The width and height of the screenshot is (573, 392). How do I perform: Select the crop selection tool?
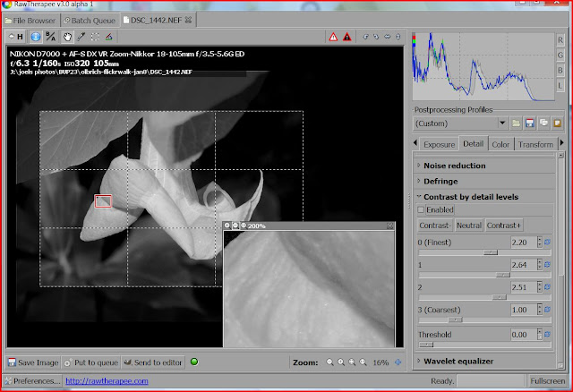tap(95, 37)
